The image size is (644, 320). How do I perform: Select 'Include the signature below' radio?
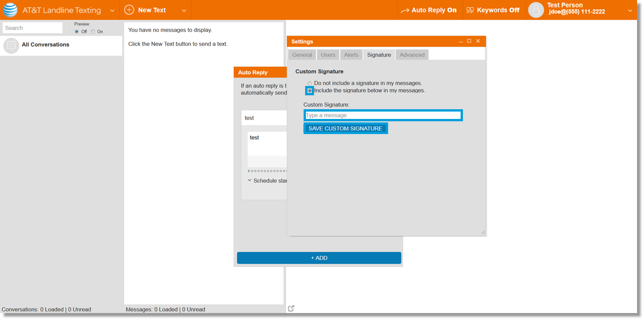309,91
